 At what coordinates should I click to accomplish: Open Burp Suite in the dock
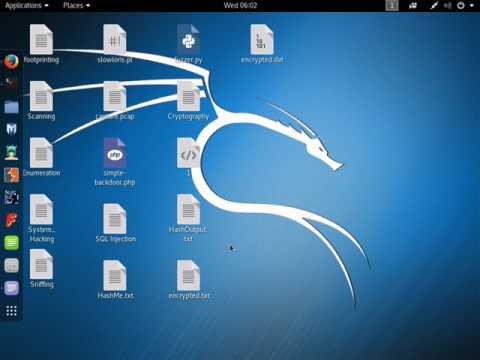point(11,175)
